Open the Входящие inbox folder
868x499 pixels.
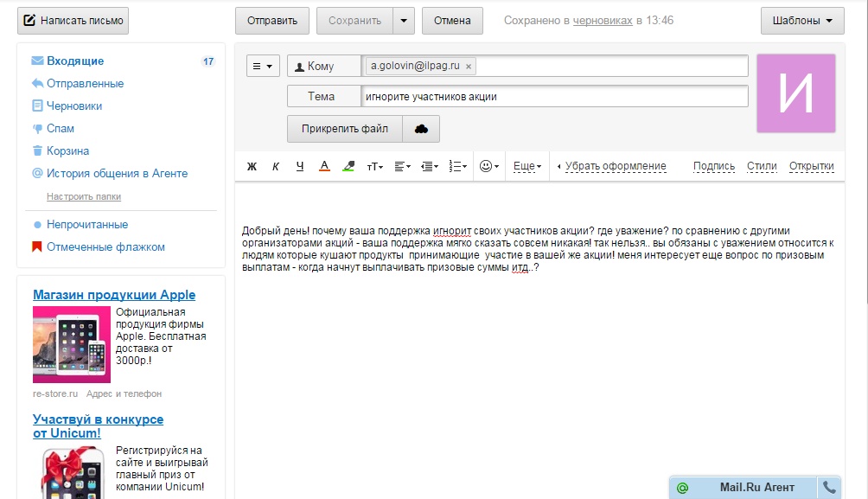75,61
